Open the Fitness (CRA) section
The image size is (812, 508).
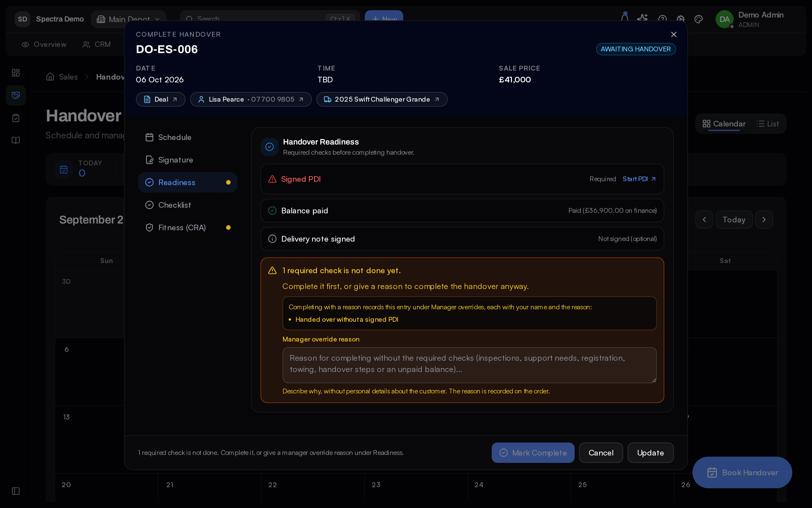pos(187,227)
